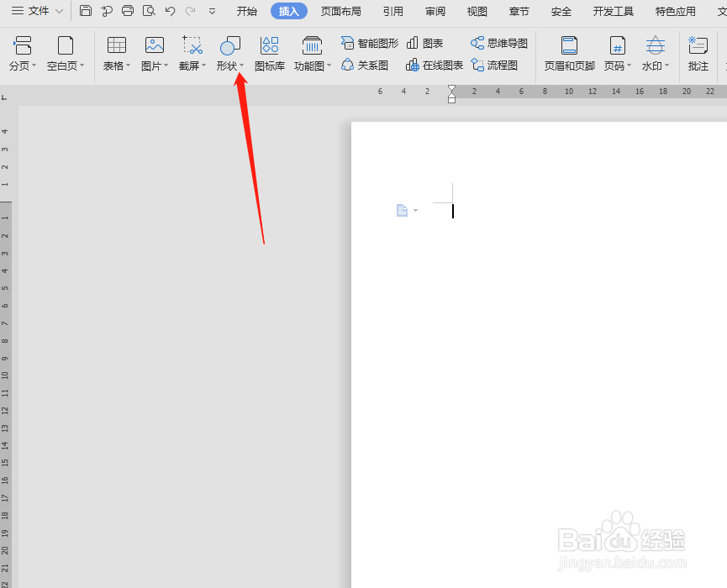The width and height of the screenshot is (727, 588).
Task: Expand quick access toolbar customize arrow
Action: 212,12
